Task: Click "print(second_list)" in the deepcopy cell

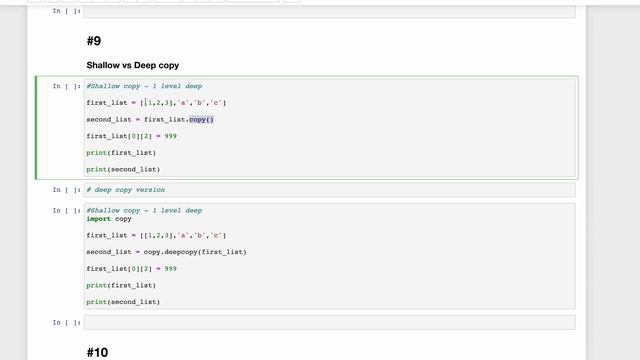Action: tap(123, 302)
